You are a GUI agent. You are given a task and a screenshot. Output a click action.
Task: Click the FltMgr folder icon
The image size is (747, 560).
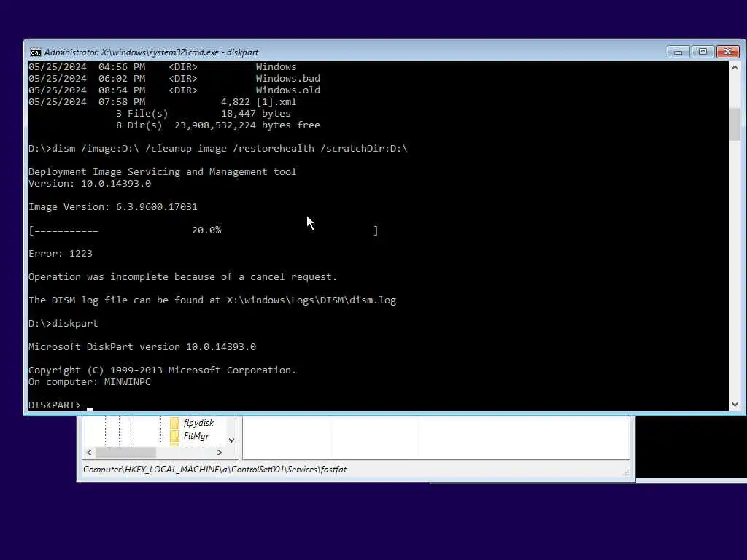click(175, 436)
